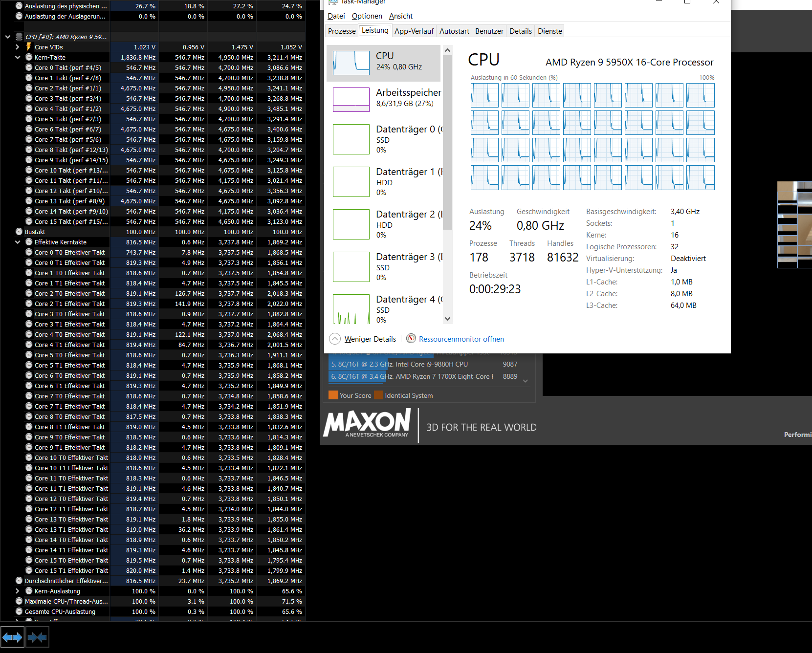Open the Details tab
This screenshot has width=812, height=653.
pyautogui.click(x=521, y=31)
